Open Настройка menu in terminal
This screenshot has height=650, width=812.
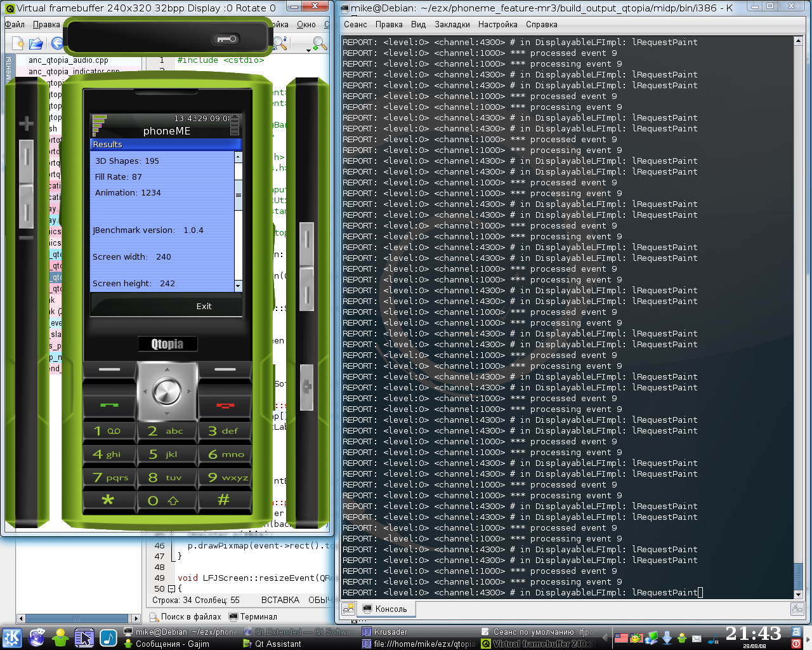click(498, 25)
